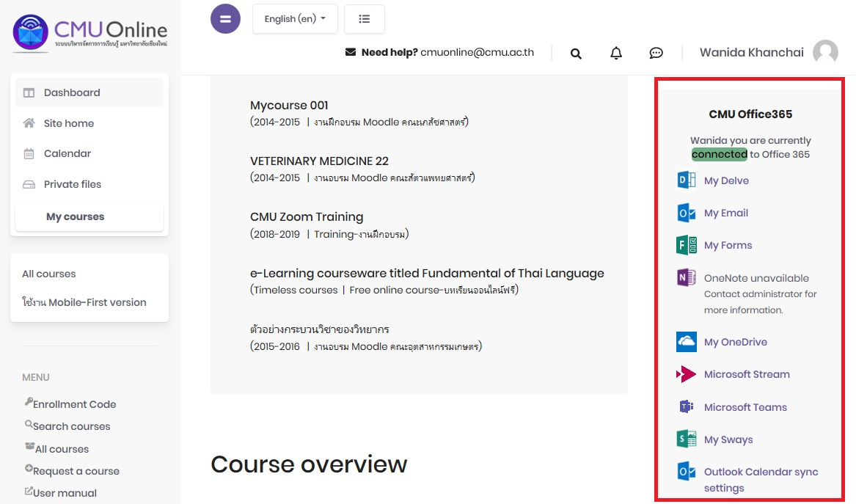Open the Wanida Khanchai user menu
856x504 pixels.
point(752,52)
